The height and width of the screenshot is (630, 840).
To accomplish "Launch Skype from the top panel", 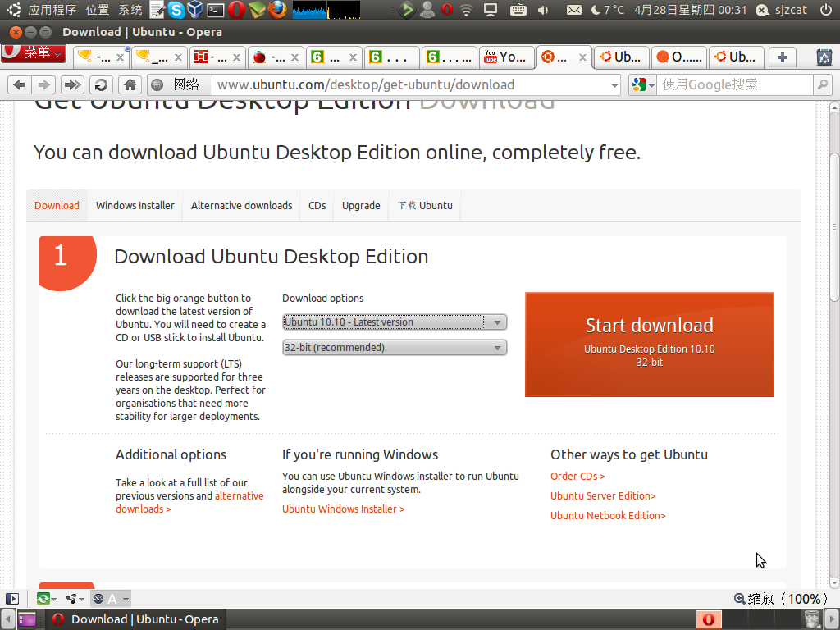I will tap(176, 10).
